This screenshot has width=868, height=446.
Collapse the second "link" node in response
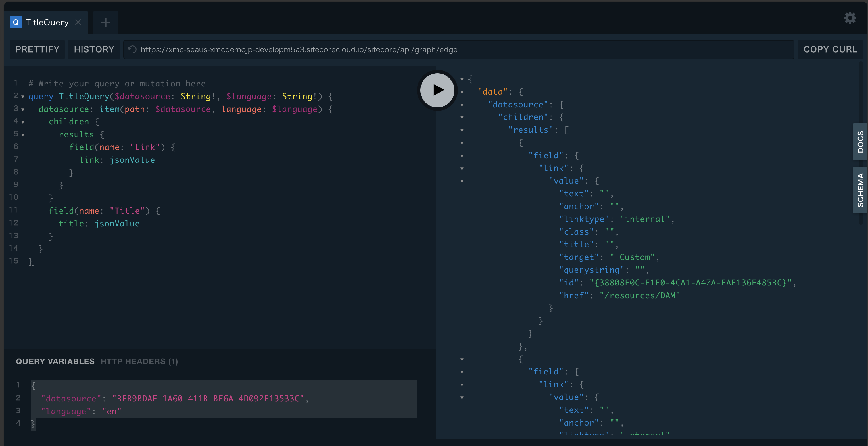click(462, 385)
